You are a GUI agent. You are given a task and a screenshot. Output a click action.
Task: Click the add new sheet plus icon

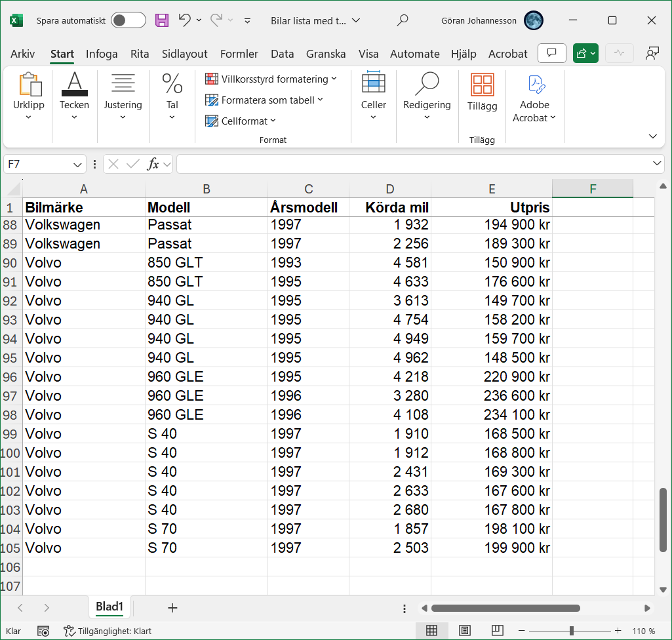click(x=172, y=608)
